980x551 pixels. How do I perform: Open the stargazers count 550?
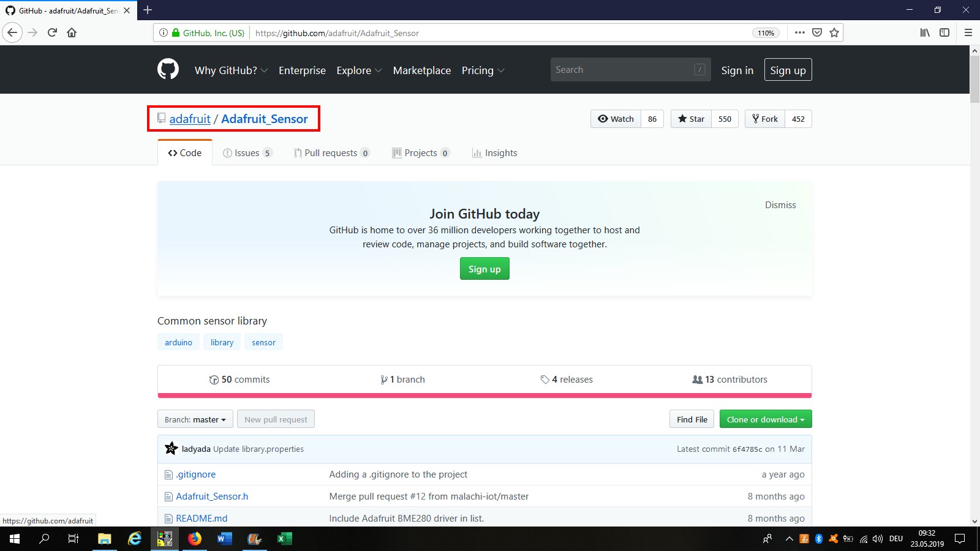pos(725,119)
